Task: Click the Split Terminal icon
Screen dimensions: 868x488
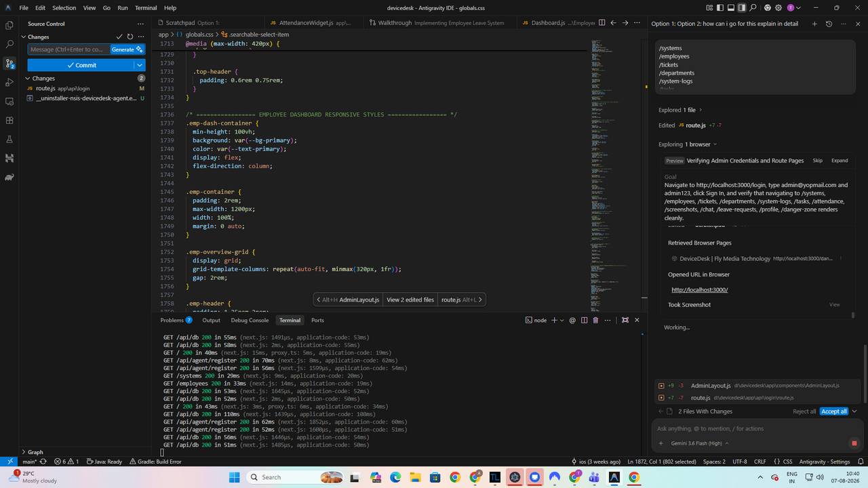Action: (584, 320)
